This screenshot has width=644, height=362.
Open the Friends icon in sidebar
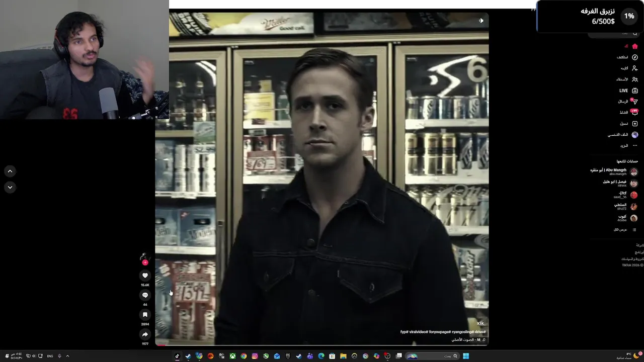click(634, 79)
